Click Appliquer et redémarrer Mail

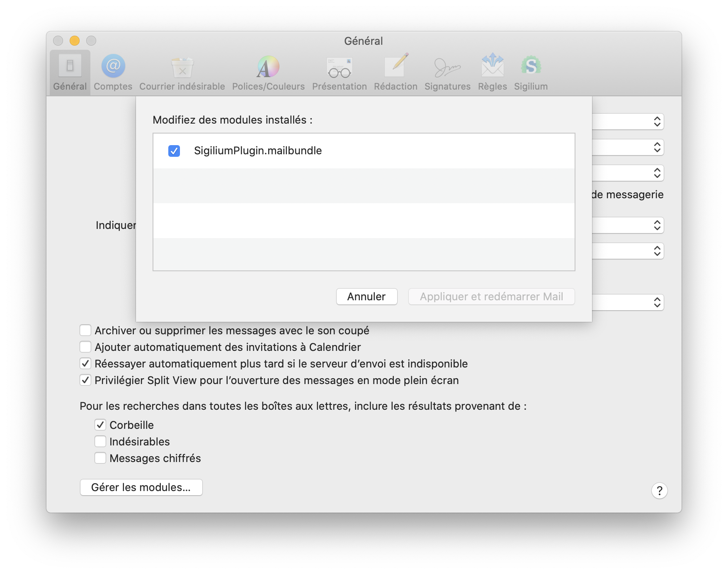pos(491,297)
